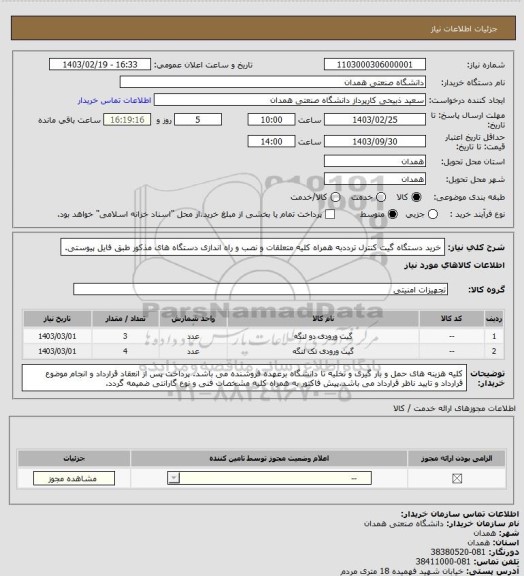Click the ردیف column header

click(494, 319)
